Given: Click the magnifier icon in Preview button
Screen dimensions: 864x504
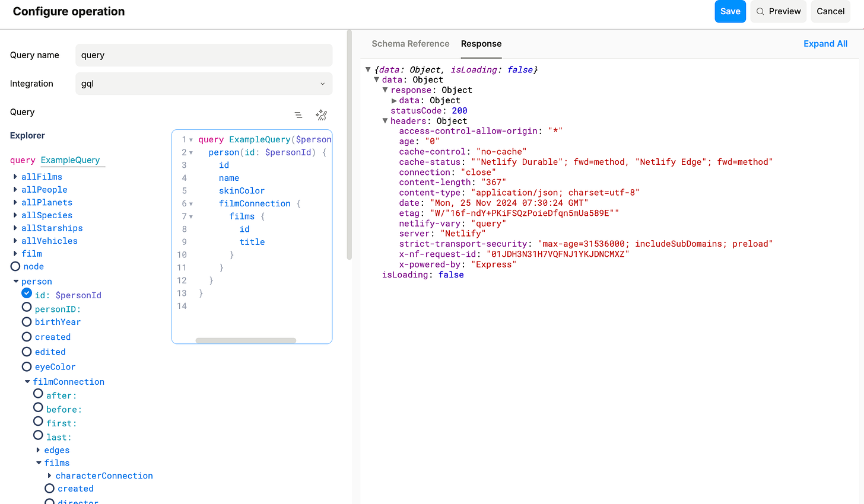Looking at the screenshot, I should (x=760, y=11).
